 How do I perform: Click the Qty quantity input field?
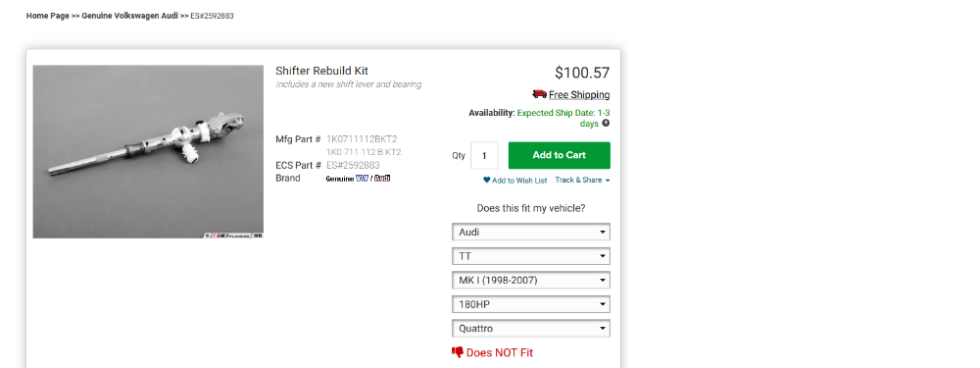click(484, 156)
